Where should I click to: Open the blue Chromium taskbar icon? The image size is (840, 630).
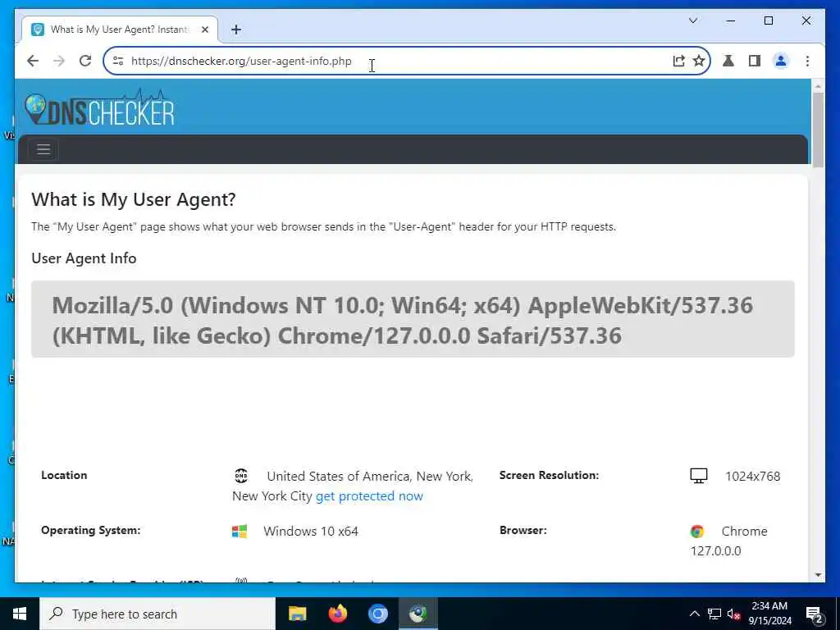(377, 614)
